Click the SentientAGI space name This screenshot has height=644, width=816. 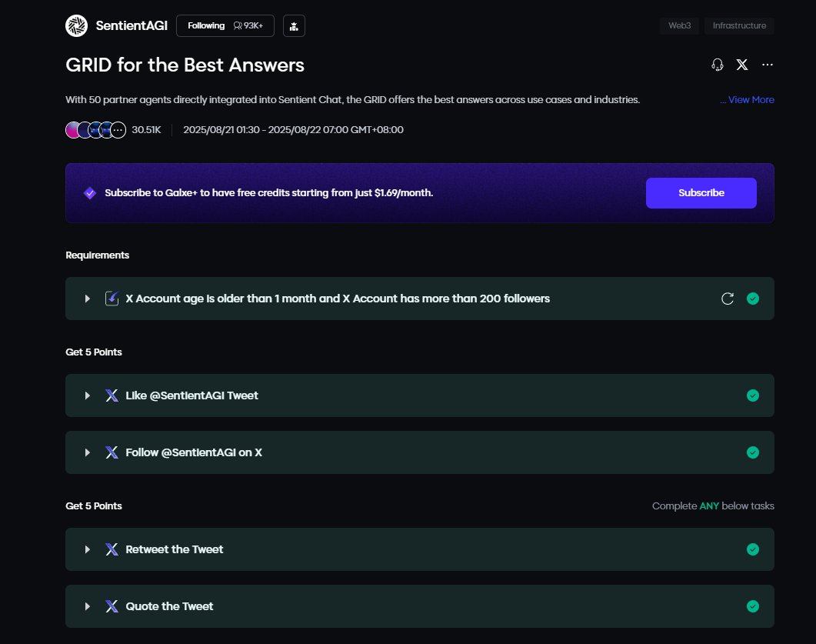[132, 25]
